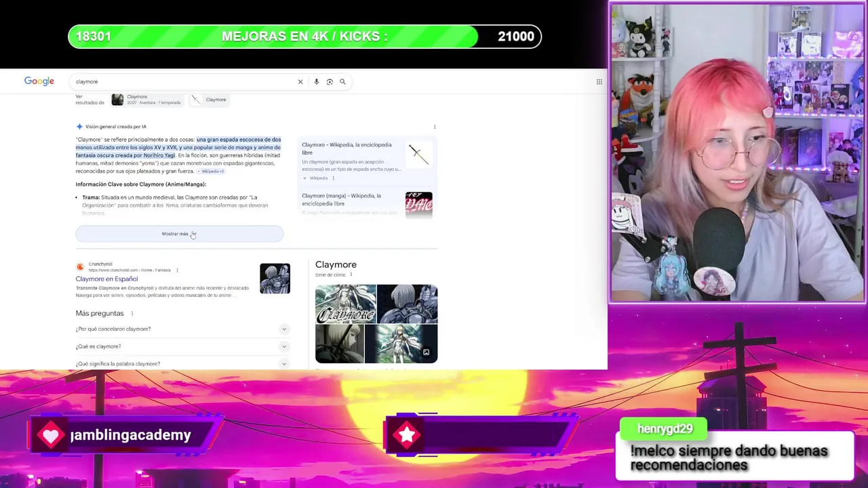Open the three-dot menu beside Más preguntas

[x=132, y=313]
